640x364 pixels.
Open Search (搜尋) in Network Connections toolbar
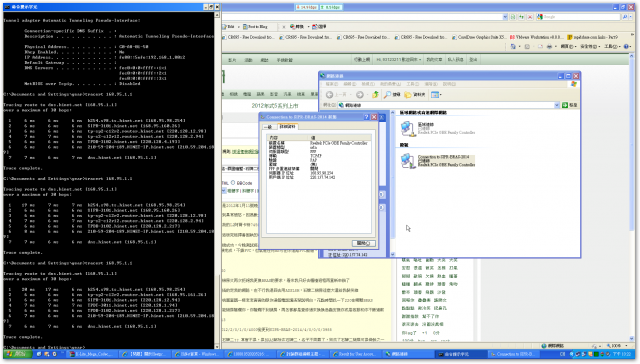pyautogui.click(x=392, y=95)
